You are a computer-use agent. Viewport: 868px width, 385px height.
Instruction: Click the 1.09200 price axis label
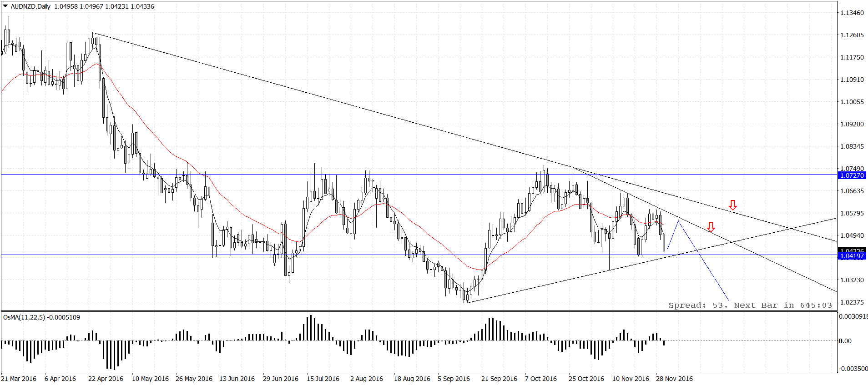pyautogui.click(x=852, y=124)
